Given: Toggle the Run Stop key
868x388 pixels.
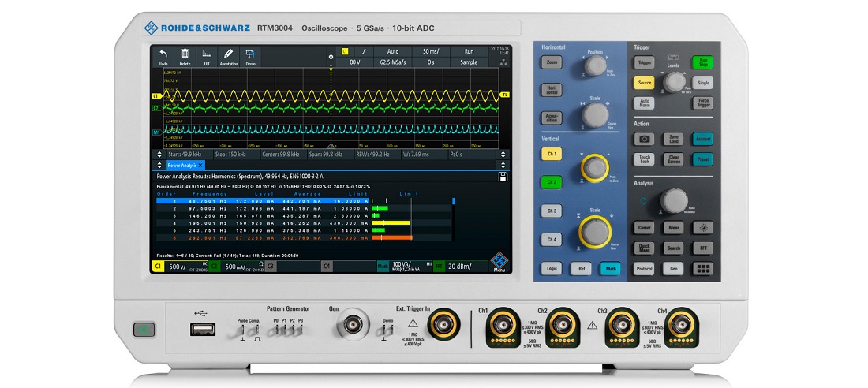Looking at the screenshot, I should 702,62.
